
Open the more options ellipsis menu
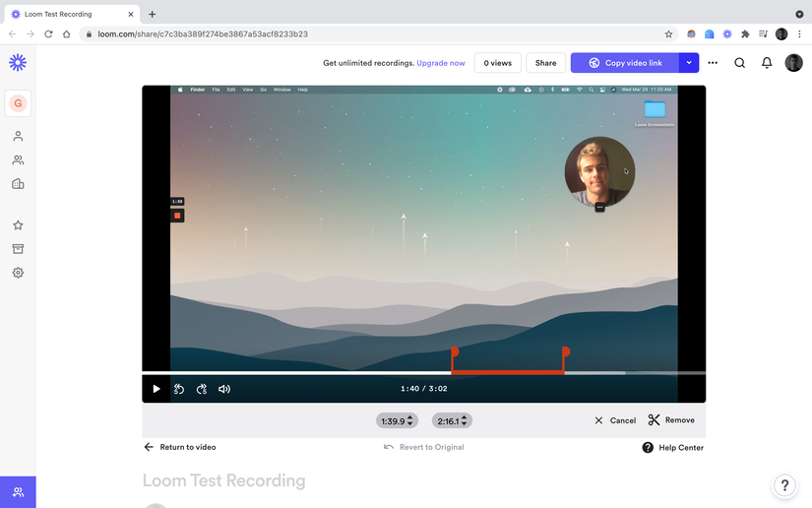(713, 63)
